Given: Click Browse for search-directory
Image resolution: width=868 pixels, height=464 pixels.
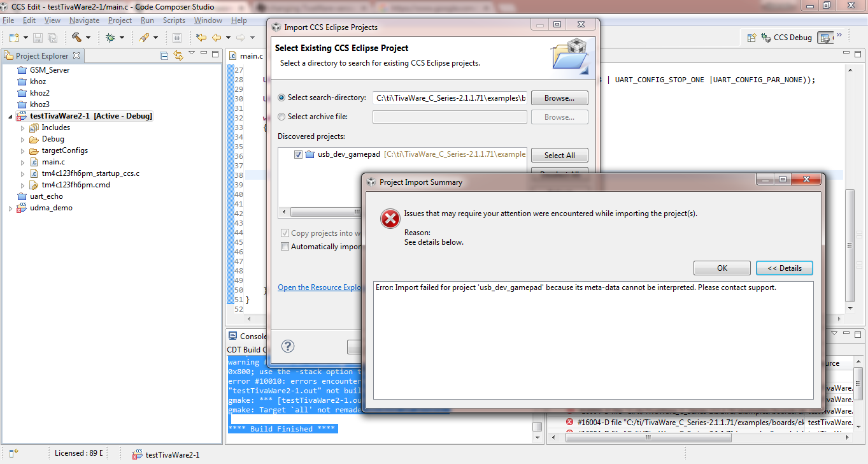Looking at the screenshot, I should point(560,98).
